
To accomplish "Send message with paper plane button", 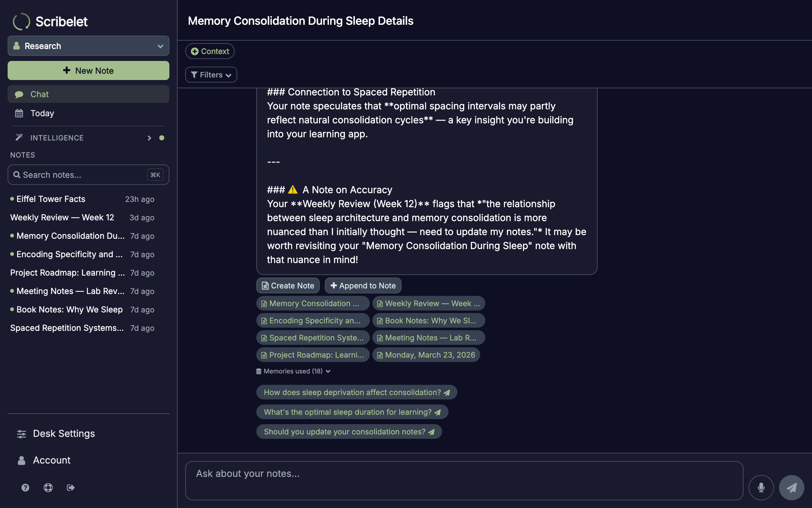I will (x=791, y=487).
